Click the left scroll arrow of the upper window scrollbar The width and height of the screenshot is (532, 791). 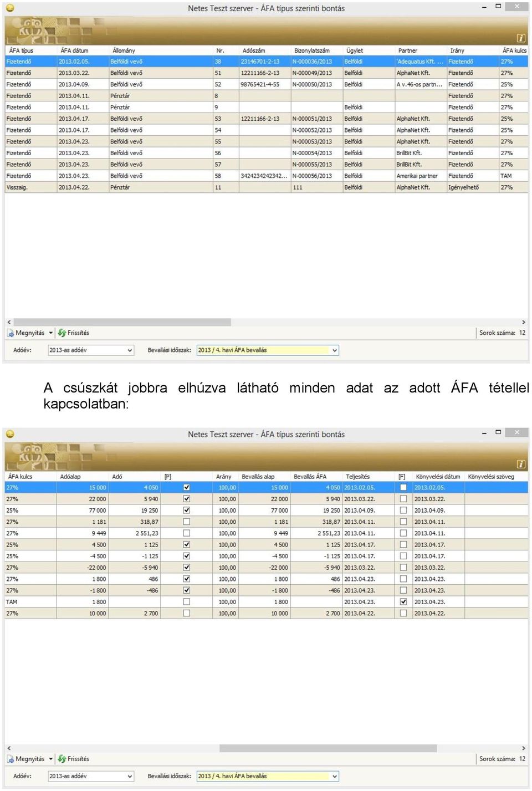point(9,322)
